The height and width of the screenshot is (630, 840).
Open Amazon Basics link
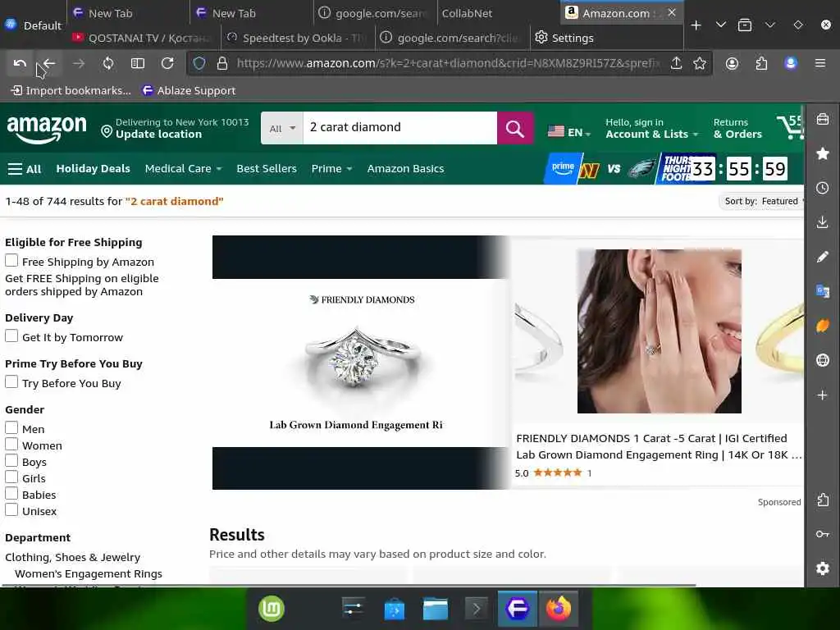(x=405, y=169)
